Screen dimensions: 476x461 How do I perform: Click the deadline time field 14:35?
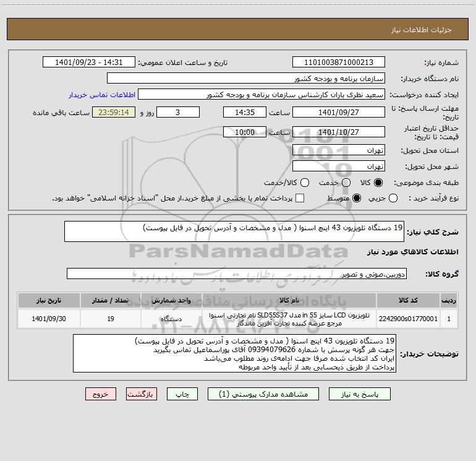[x=245, y=112]
